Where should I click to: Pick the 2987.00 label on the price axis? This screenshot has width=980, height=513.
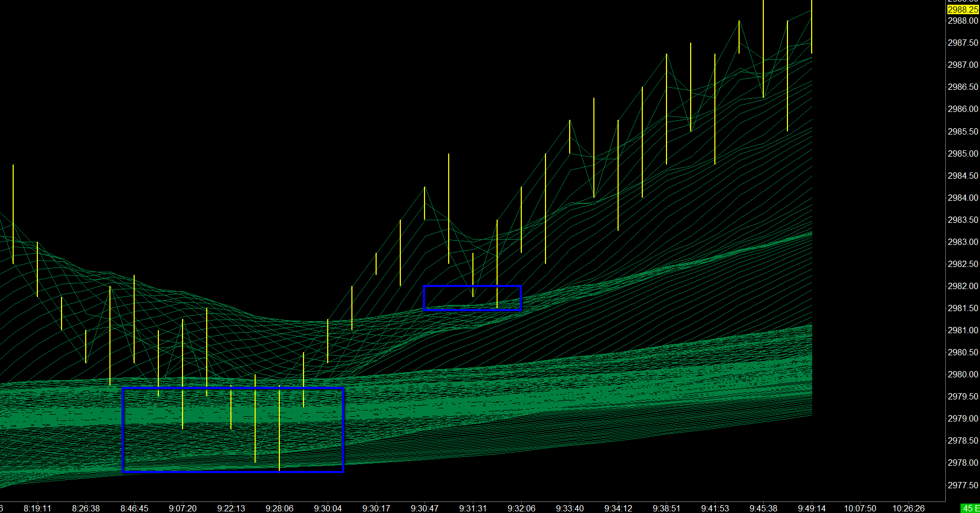click(963, 65)
